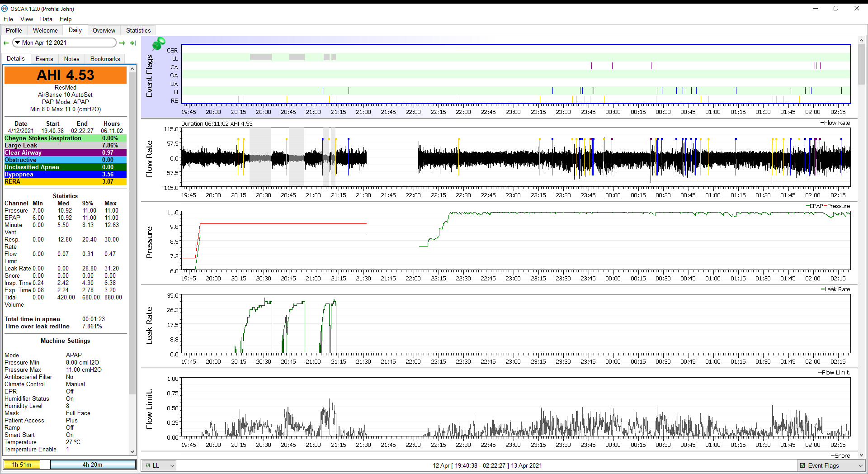This screenshot has width=868, height=474.
Task: Click the Total time in apnea value
Action: coord(94,319)
